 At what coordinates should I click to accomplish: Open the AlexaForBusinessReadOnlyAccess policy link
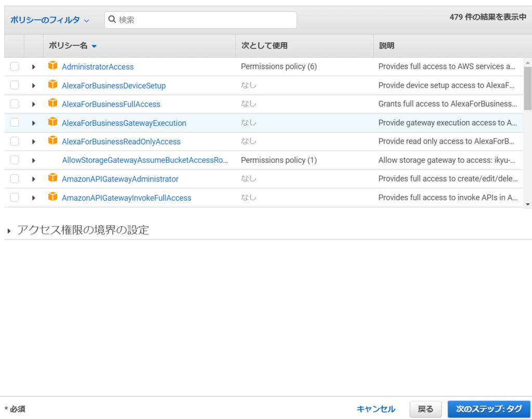click(121, 141)
